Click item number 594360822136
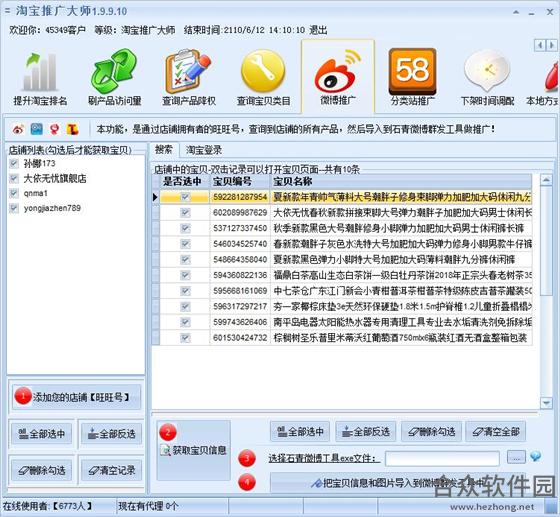The image size is (560, 517). (x=240, y=275)
